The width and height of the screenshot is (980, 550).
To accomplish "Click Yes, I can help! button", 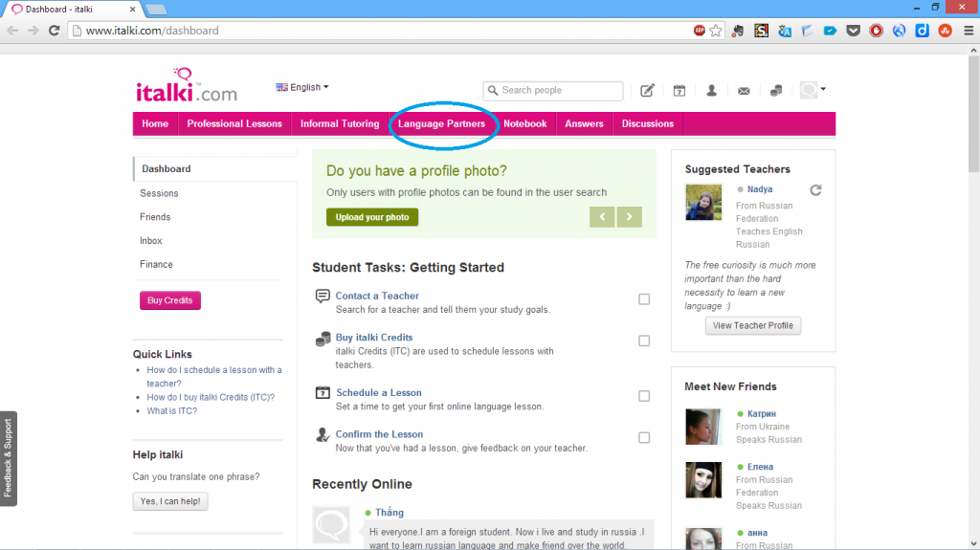I will pyautogui.click(x=170, y=501).
